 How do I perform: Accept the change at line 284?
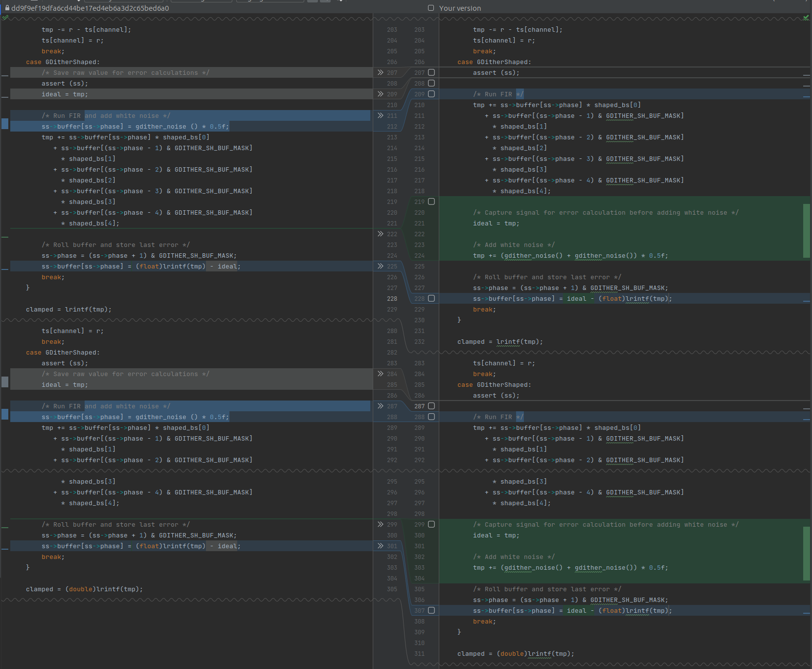(x=381, y=374)
